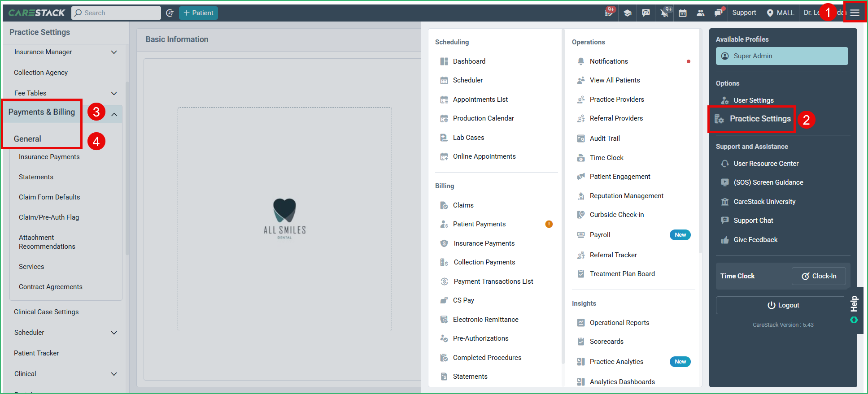868x394 pixels.
Task: Click the Give Feedback thumbs-up icon
Action: [725, 240]
